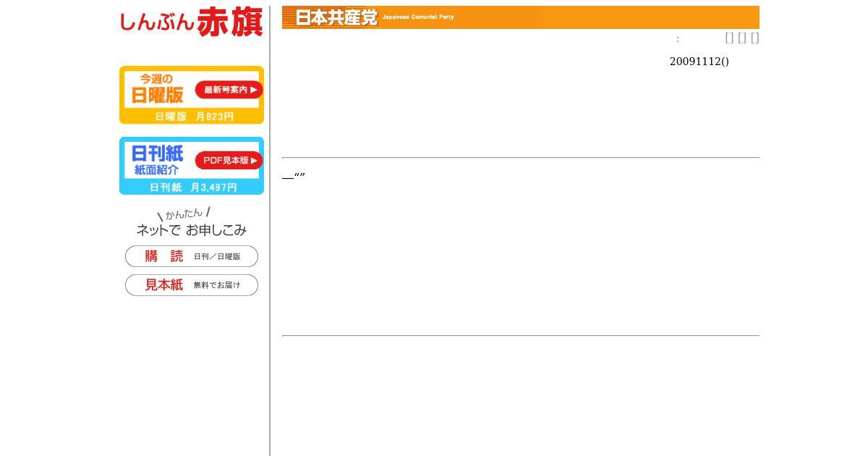Click the third bracket link under header

[x=754, y=38]
